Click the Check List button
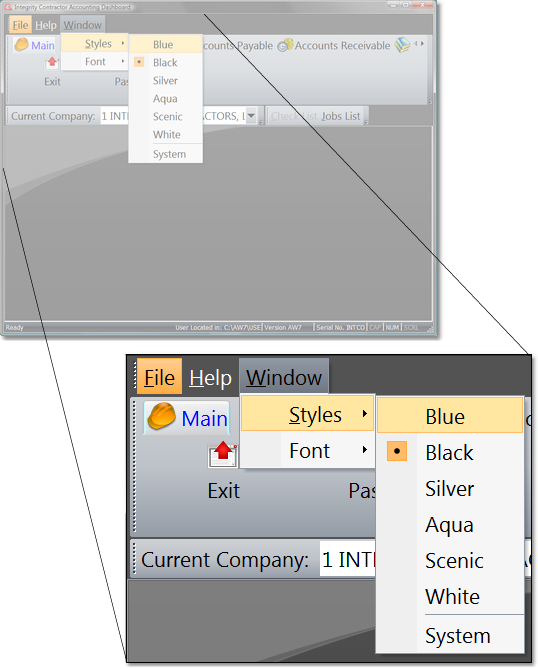538x669 pixels. [294, 116]
